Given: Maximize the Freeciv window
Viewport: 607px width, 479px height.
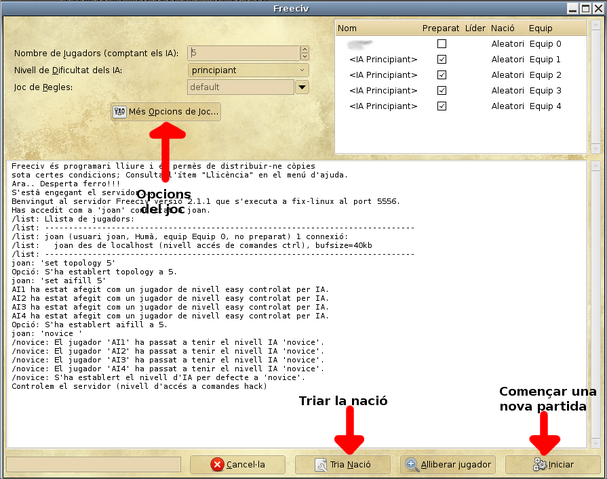Looking at the screenshot, I should point(586,9).
